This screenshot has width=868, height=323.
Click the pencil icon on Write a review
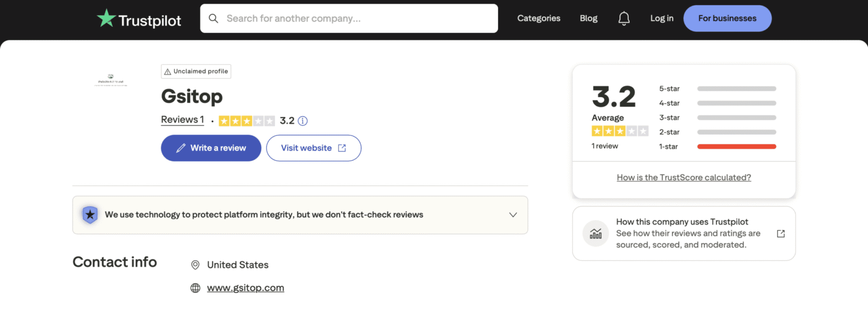coord(180,148)
